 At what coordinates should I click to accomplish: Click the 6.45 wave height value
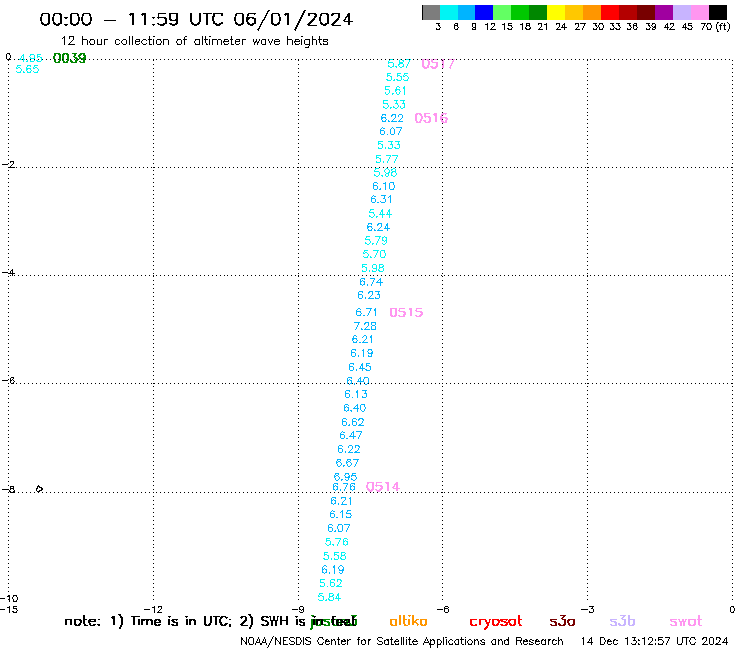click(360, 367)
